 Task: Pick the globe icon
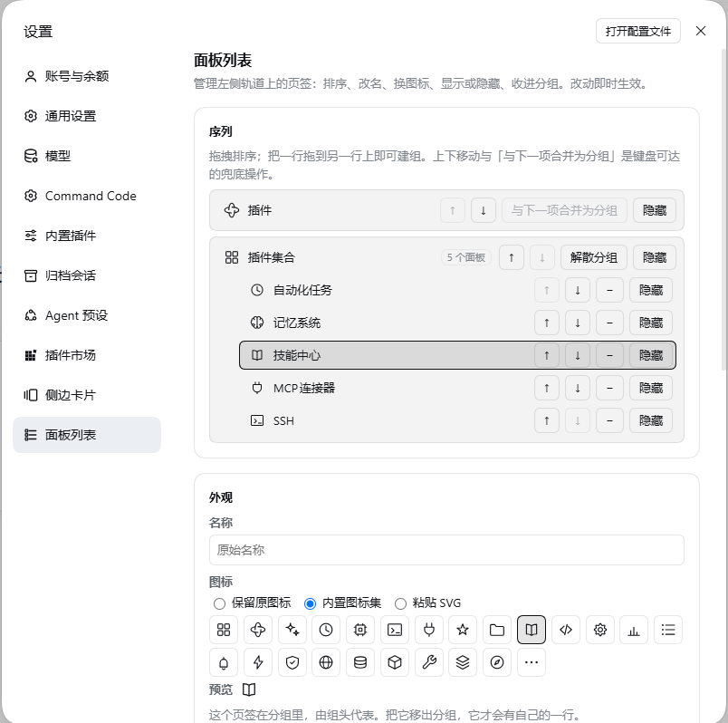pos(326,662)
